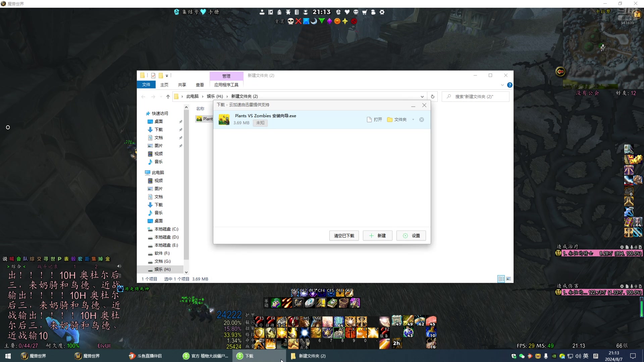644x362 pixels.
Task: Click the NVIDIA icon in system tray
Action: point(554,356)
